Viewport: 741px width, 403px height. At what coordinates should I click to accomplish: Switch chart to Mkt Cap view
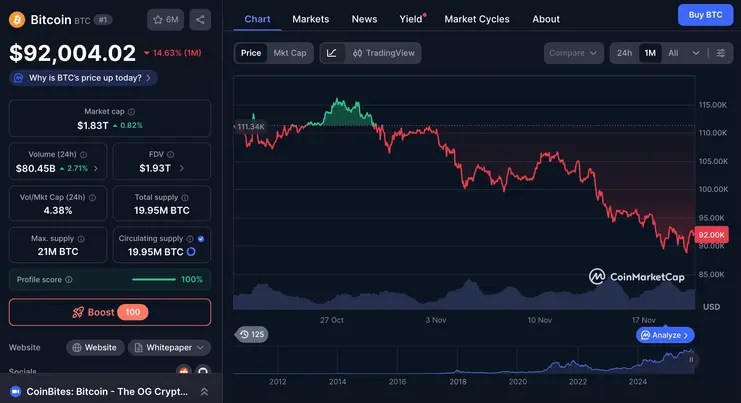point(290,53)
